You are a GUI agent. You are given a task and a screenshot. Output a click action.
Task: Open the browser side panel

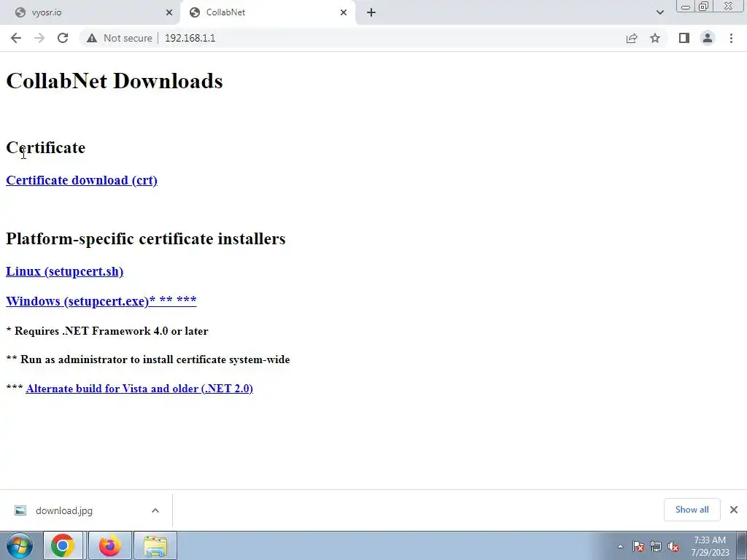tap(684, 38)
